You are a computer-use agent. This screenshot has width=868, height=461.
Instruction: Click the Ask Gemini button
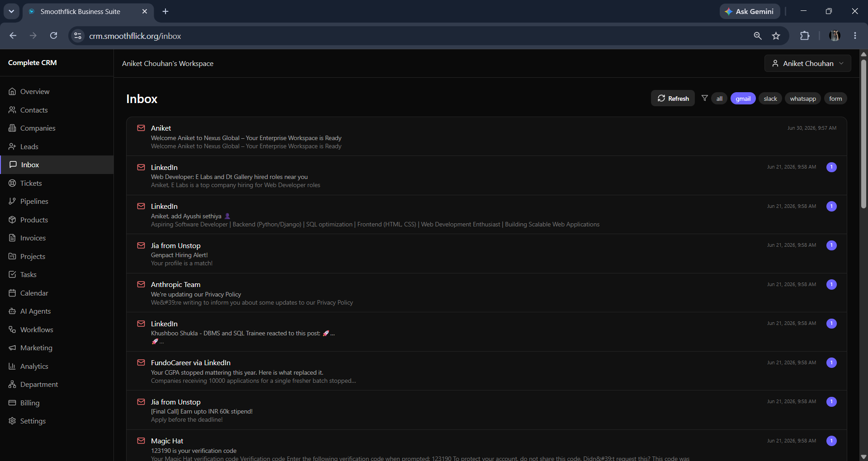750,11
